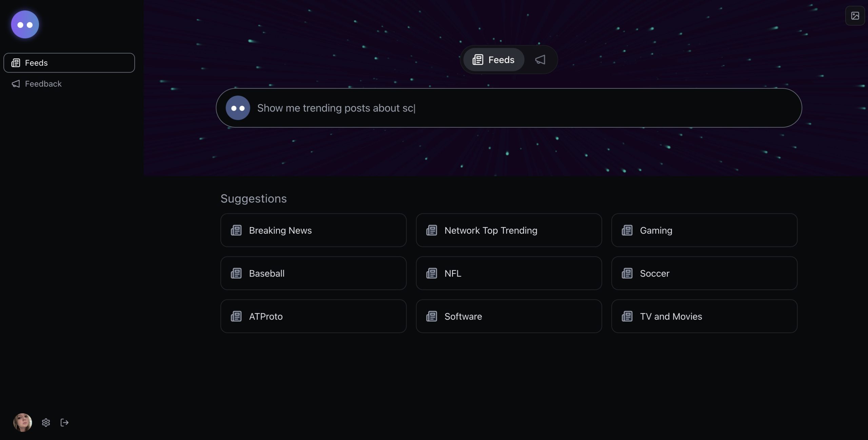Click the megaphone icon beside Feedback in sidebar
Viewport: 868px width, 440px height.
(x=15, y=84)
